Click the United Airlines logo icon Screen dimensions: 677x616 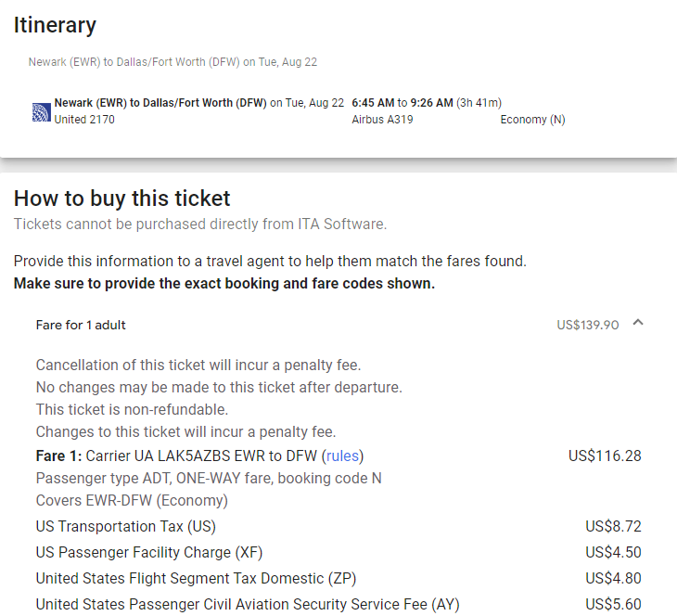(42, 112)
